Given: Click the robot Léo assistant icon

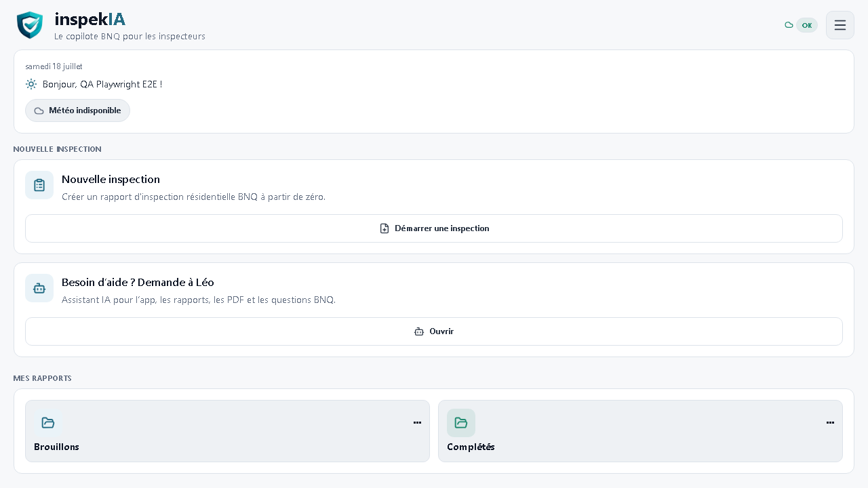Looking at the screenshot, I should 39,288.
